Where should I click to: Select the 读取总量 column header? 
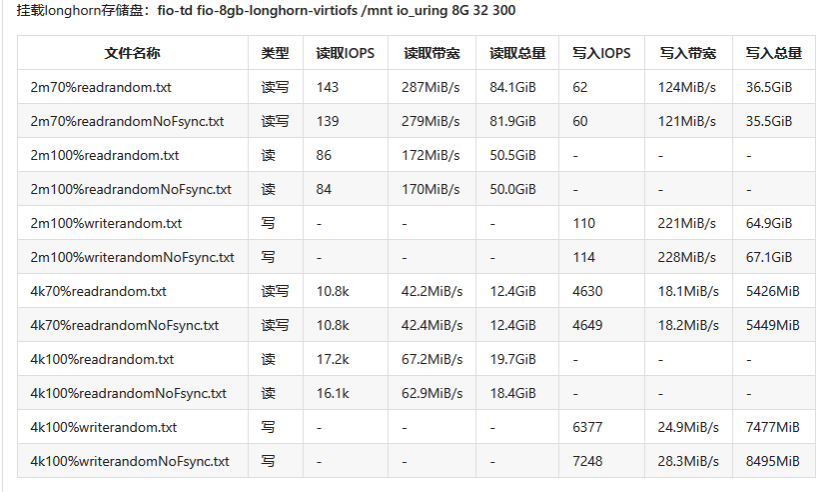point(517,53)
